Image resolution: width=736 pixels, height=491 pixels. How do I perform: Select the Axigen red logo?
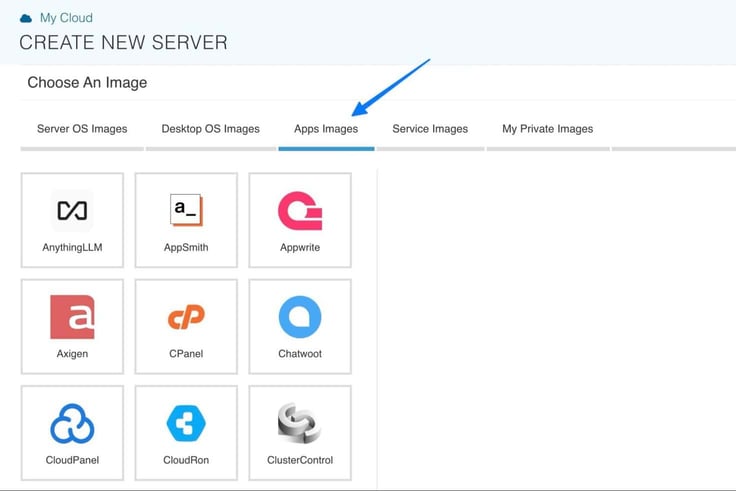(72, 317)
